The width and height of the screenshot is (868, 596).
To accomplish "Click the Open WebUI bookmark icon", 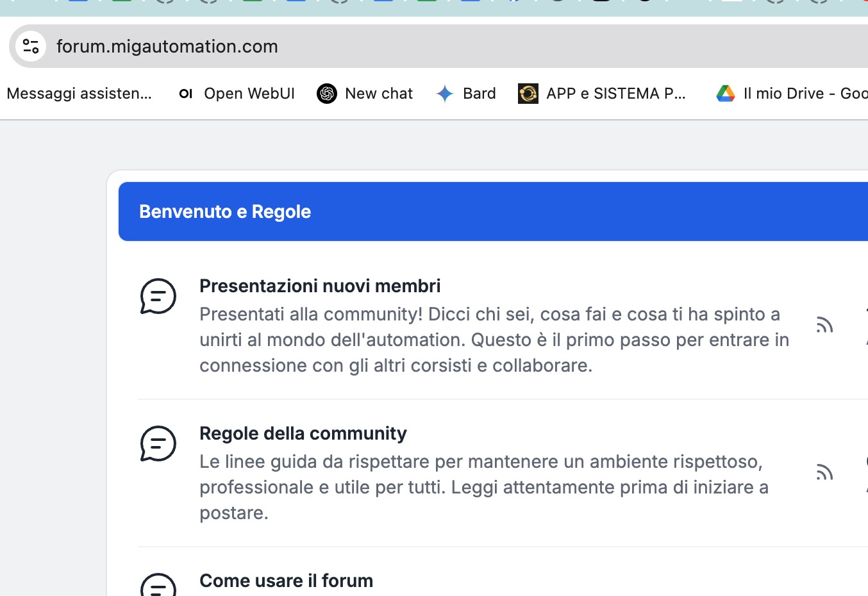I will [186, 94].
